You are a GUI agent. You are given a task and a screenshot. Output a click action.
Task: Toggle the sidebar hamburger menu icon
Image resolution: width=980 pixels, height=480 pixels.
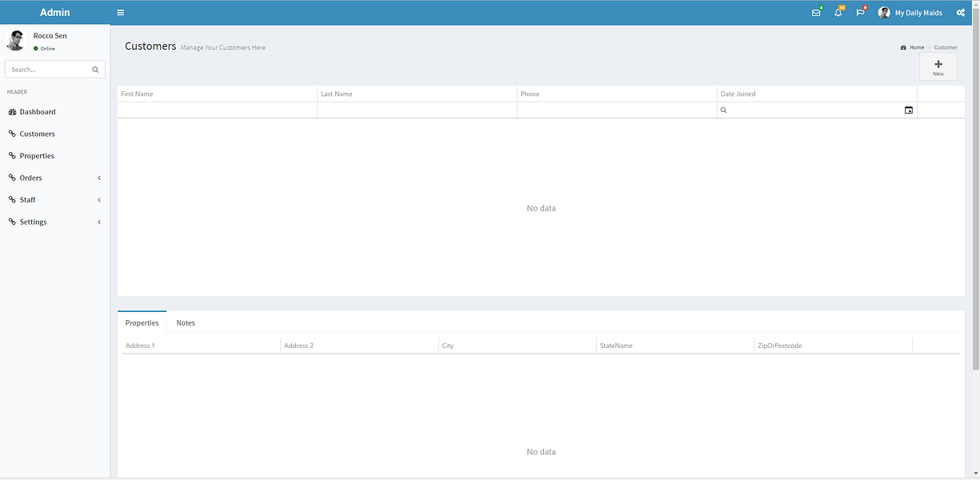tap(120, 13)
